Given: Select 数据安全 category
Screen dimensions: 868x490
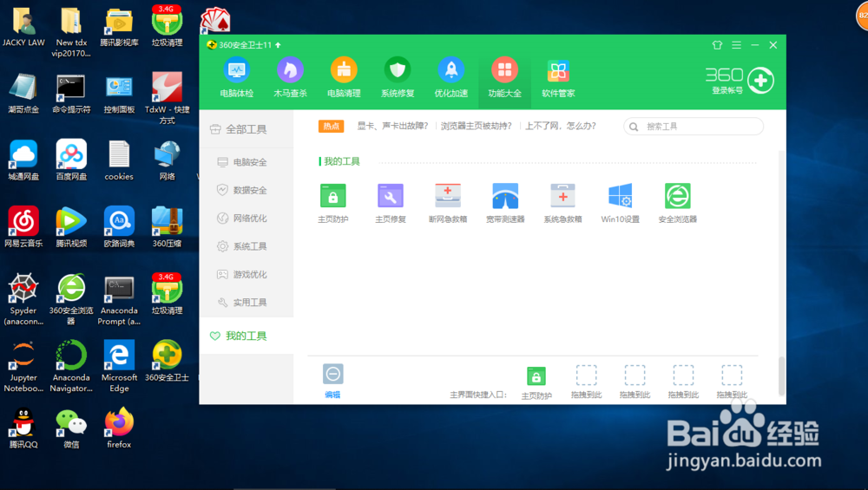Looking at the screenshot, I should click(247, 190).
